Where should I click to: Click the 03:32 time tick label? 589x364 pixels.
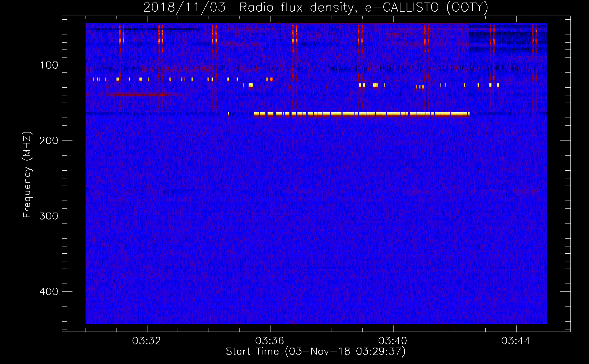[147, 341]
